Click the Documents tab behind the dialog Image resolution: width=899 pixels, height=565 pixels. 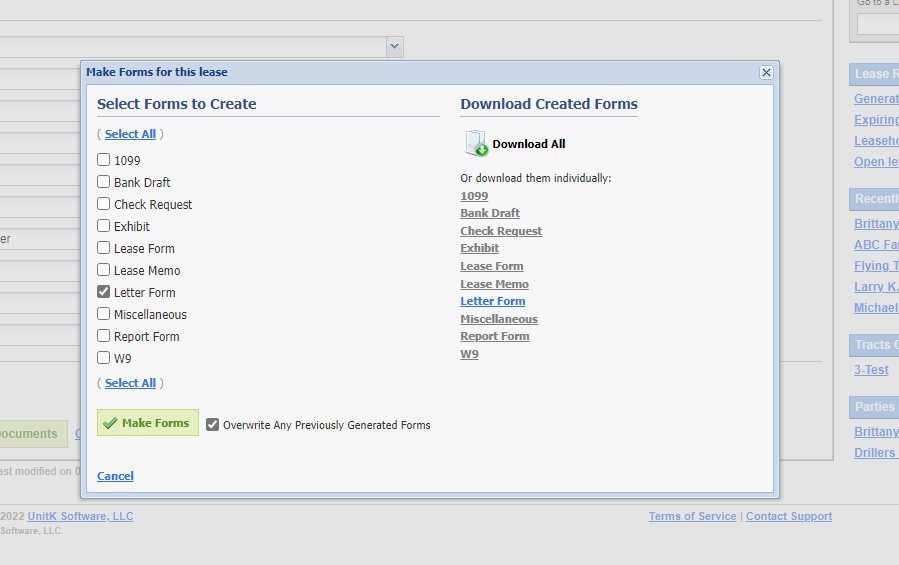(x=32, y=434)
